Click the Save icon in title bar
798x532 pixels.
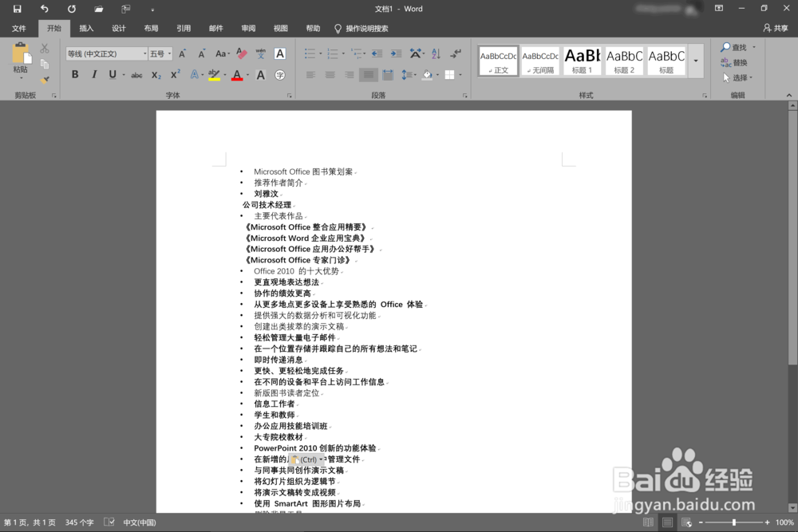[x=18, y=9]
